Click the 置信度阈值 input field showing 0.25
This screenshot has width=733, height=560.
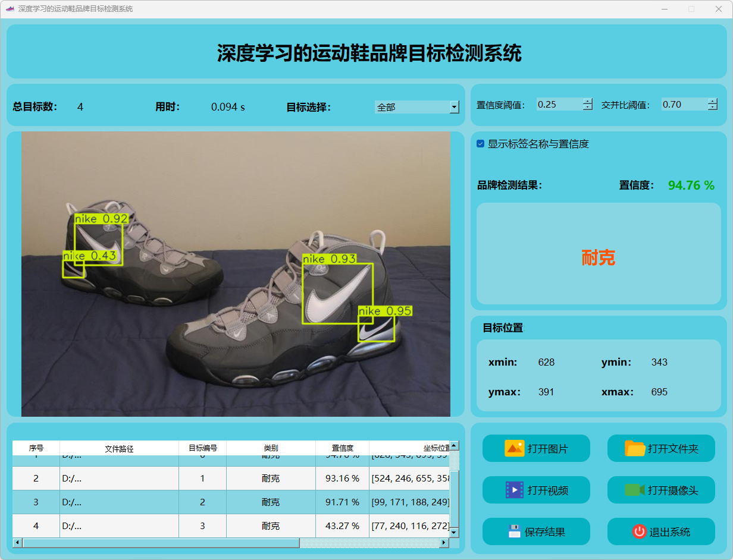[x=560, y=104]
